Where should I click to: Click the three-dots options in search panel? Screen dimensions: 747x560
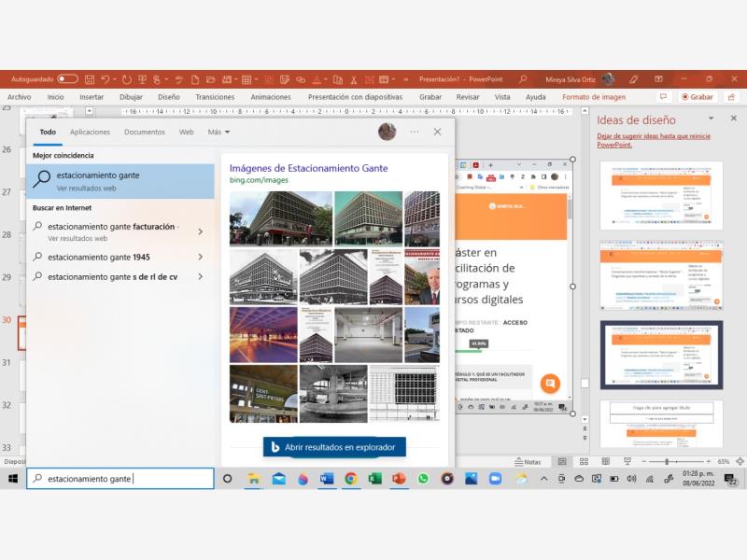pos(415,132)
